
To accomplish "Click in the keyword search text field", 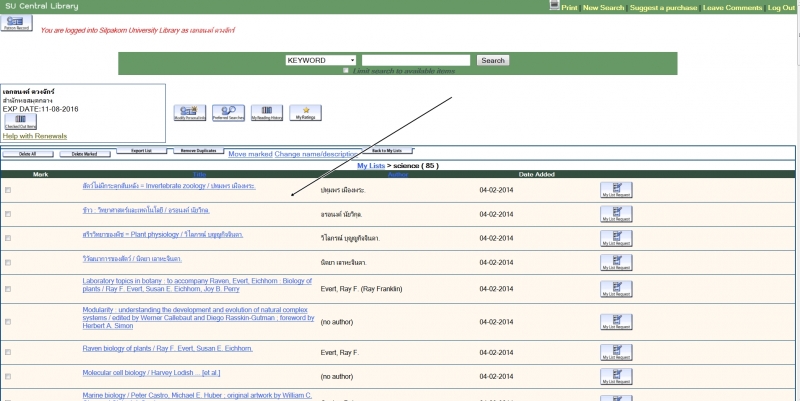I will click(416, 60).
